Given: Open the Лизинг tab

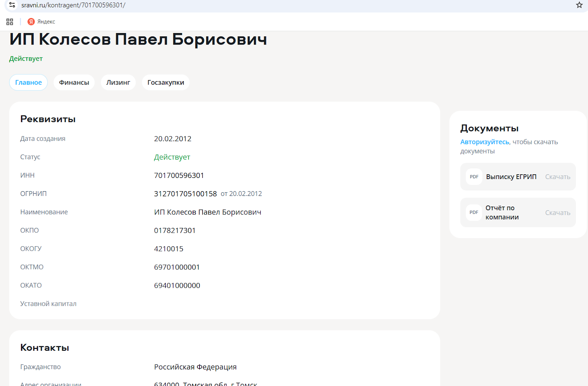Looking at the screenshot, I should [118, 82].
